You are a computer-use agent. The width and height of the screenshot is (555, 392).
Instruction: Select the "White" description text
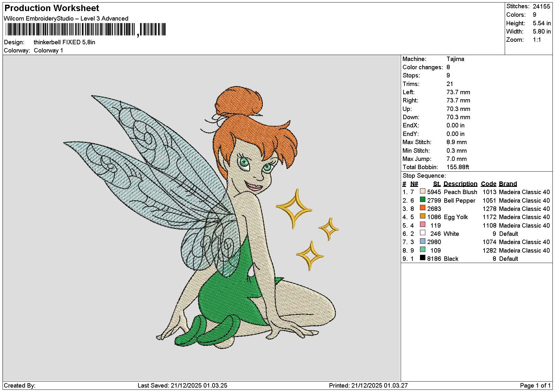click(x=451, y=234)
